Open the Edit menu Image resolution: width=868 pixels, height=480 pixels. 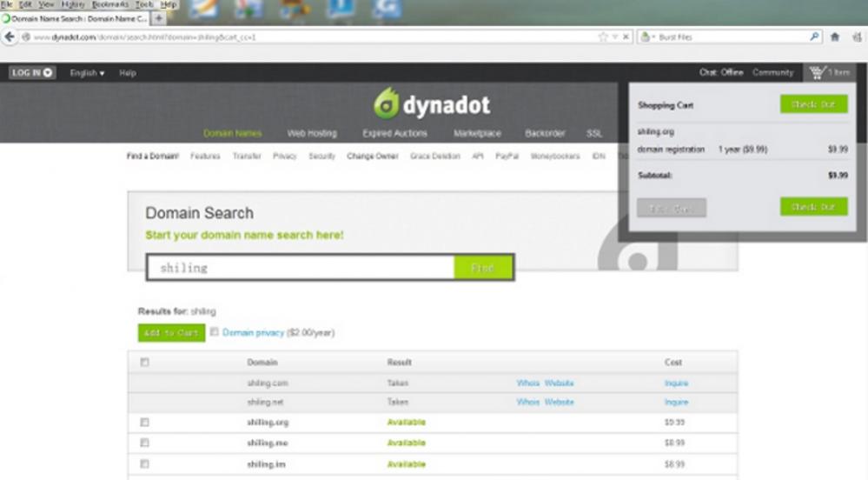coord(25,4)
